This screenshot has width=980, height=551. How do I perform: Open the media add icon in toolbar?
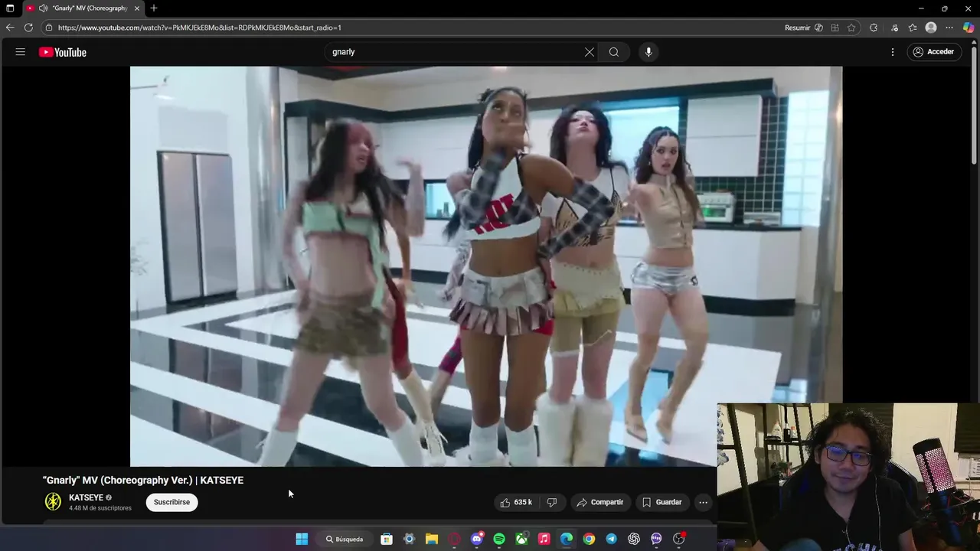(893, 28)
